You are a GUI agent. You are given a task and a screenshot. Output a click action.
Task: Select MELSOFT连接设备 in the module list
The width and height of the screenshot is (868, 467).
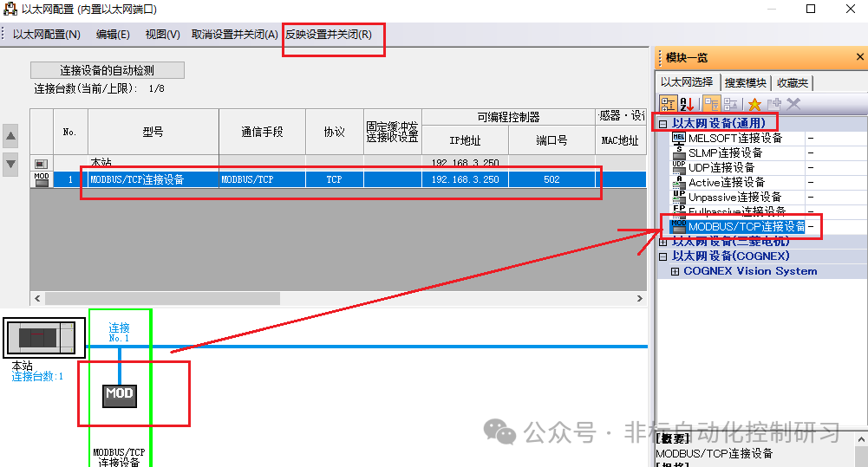click(735, 138)
